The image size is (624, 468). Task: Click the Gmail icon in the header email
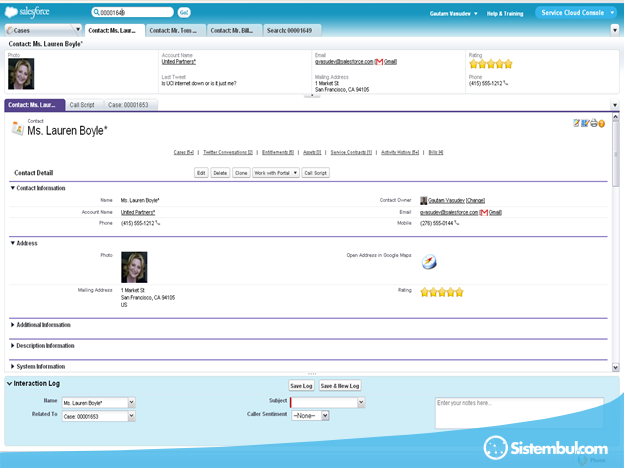(379, 62)
